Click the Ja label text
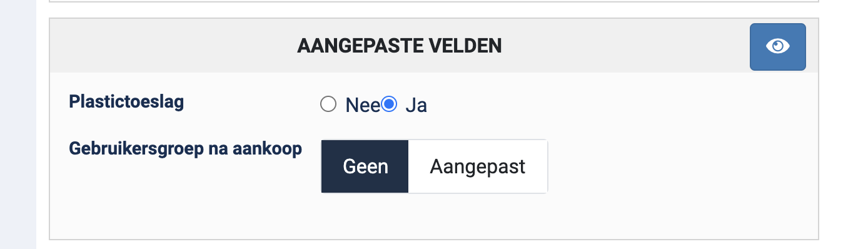The height and width of the screenshot is (249, 868). (416, 105)
